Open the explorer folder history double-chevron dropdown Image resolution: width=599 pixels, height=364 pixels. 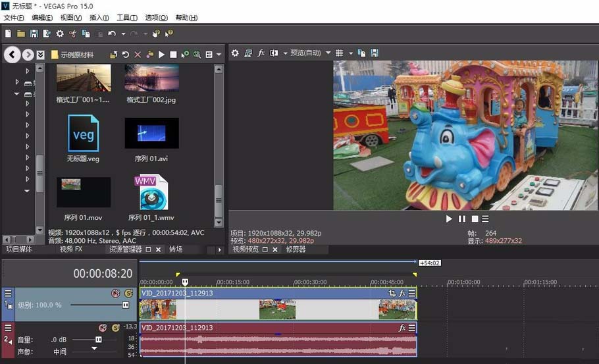pos(41,55)
